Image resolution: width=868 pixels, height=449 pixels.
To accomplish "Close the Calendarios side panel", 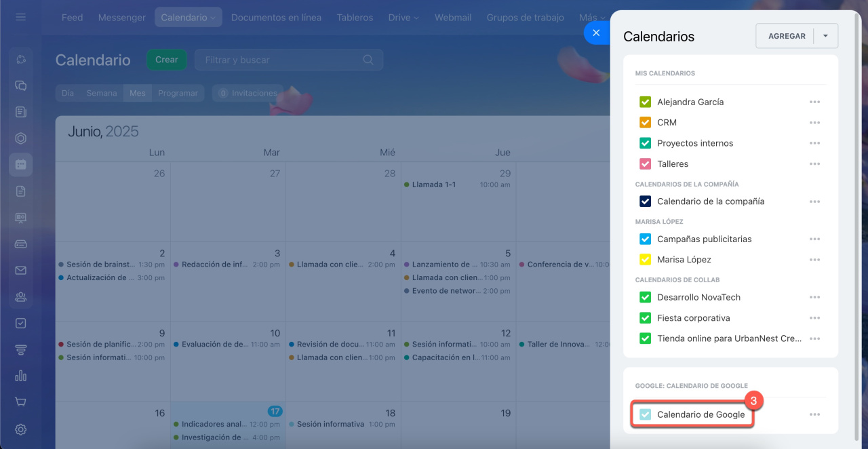I will pyautogui.click(x=596, y=33).
